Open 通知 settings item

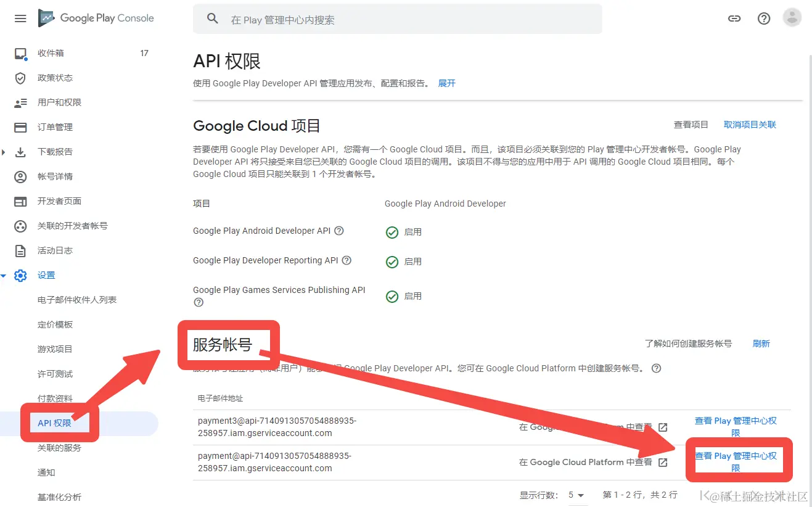point(46,472)
